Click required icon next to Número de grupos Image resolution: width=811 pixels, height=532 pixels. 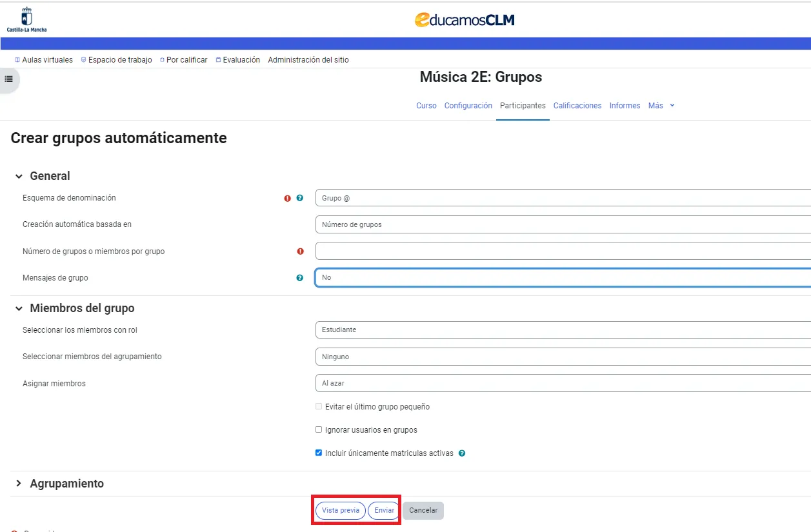300,251
